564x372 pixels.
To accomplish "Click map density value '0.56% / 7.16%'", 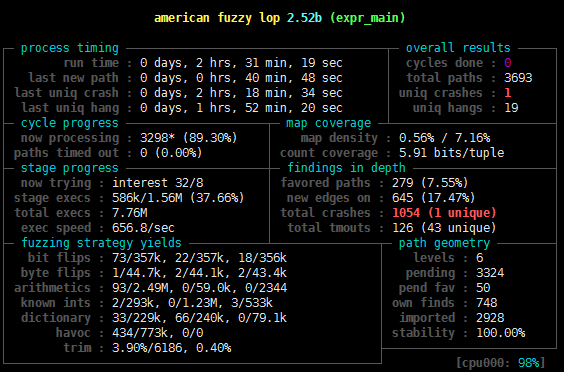I will click(x=444, y=138).
